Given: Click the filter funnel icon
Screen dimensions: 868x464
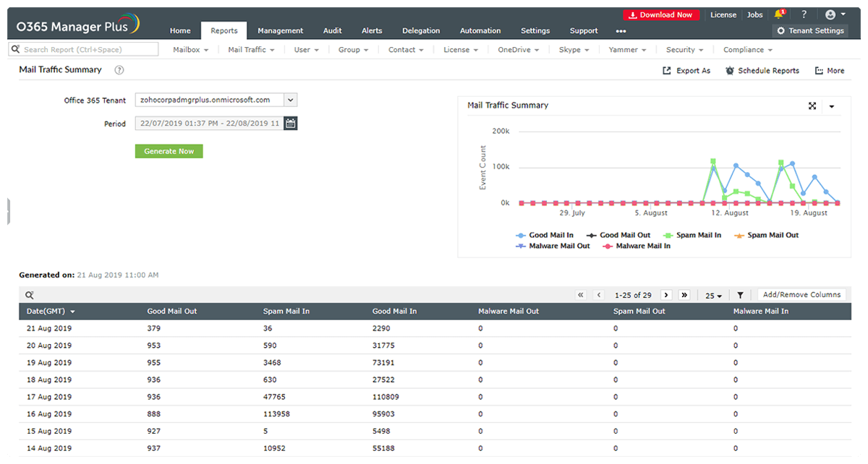Looking at the screenshot, I should [740, 296].
